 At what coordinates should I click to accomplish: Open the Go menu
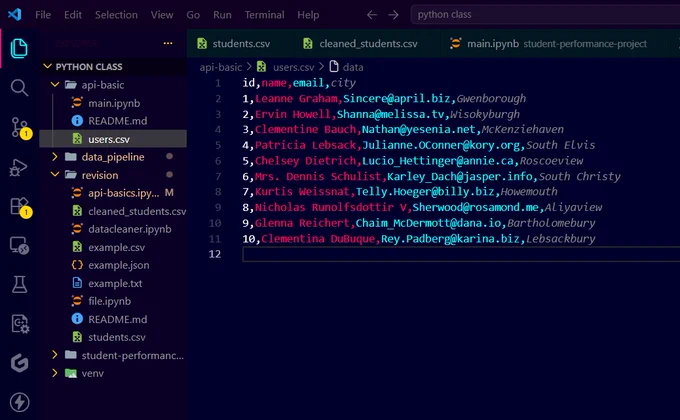[193, 15]
